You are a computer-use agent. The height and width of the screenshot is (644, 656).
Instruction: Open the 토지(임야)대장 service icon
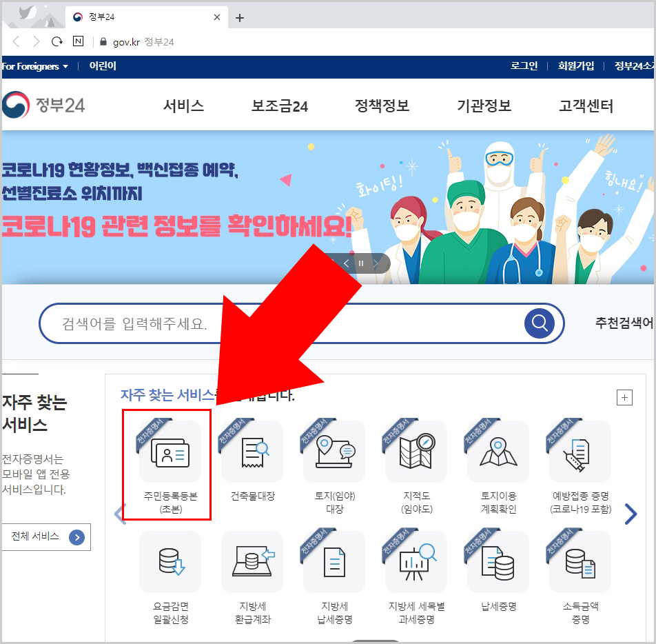[334, 452]
